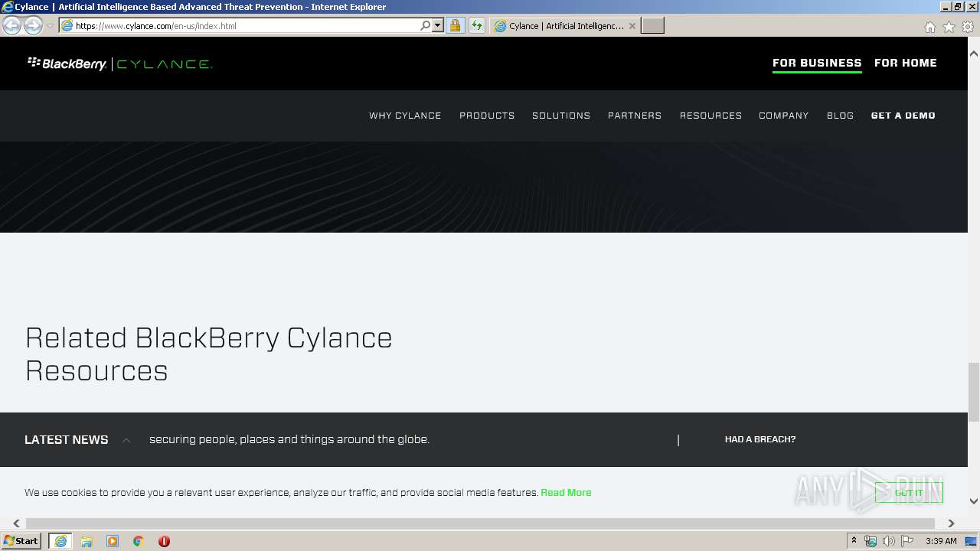The height and width of the screenshot is (551, 980).
Task: Click vertical scrollbar down arrow
Action: click(x=974, y=501)
